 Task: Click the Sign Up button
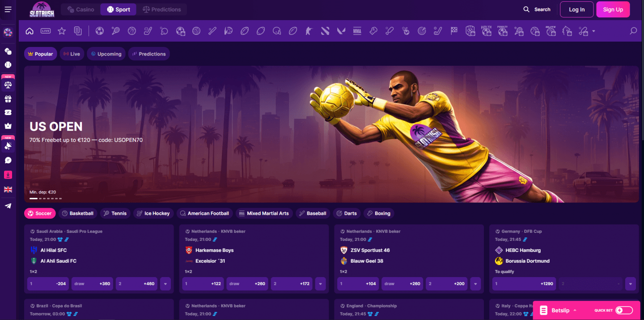[x=613, y=9]
